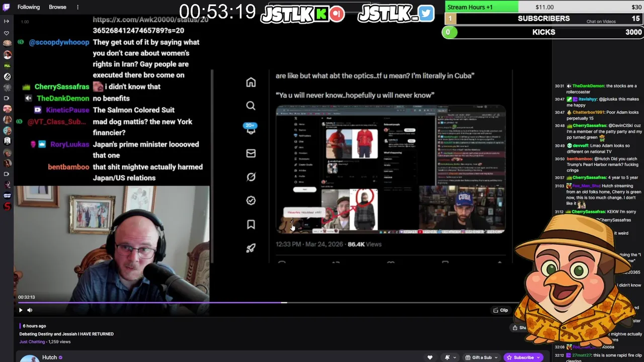Click the Clip button
Viewport: 644px width, 362px height.
500,310
